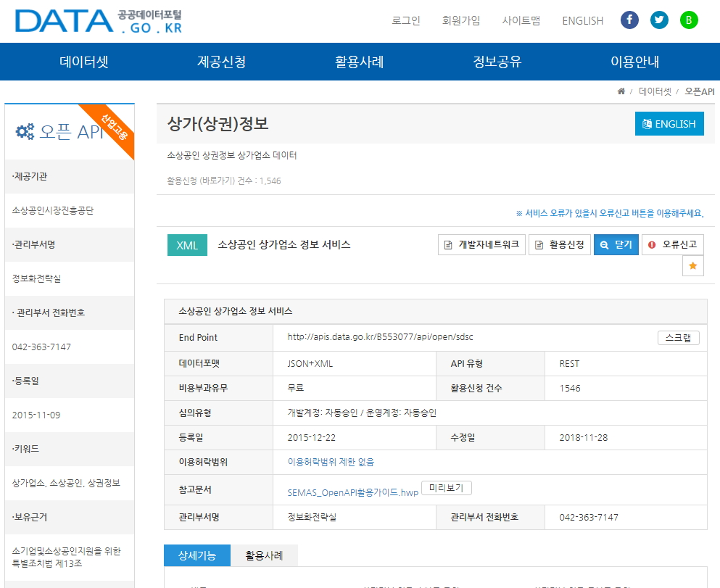Click the DATA.GO.KR logo

[99, 21]
